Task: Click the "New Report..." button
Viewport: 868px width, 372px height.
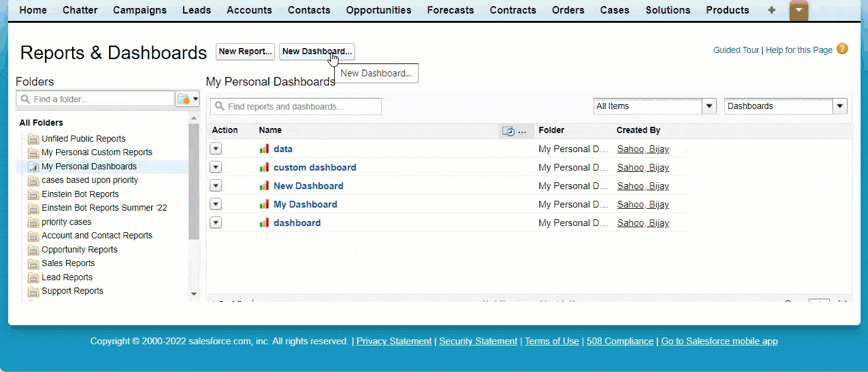Action: click(x=245, y=52)
